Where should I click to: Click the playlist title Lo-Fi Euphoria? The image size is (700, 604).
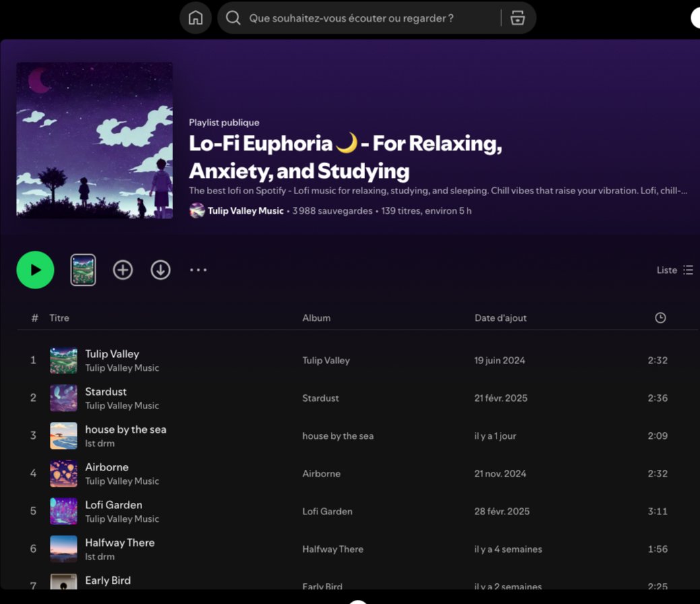[346, 157]
